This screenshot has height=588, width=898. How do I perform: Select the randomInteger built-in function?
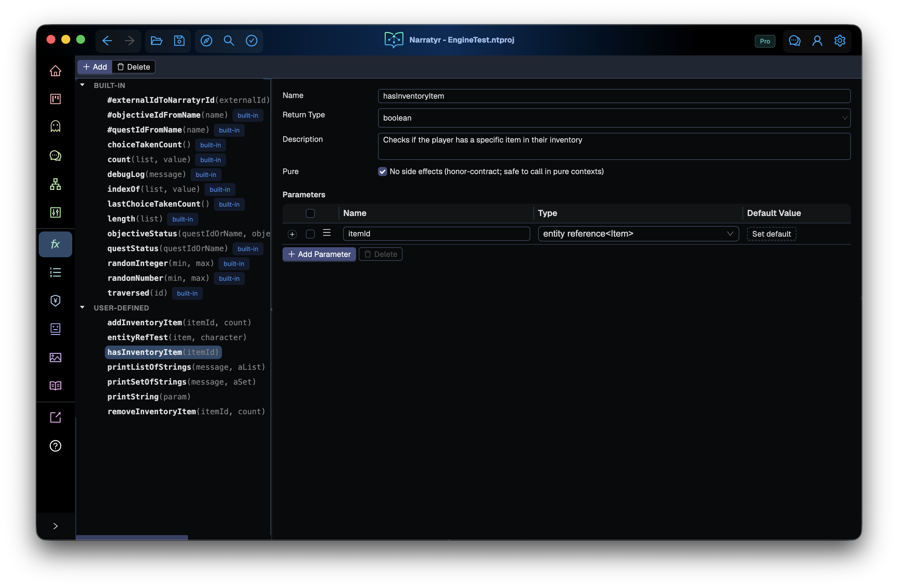coord(161,263)
